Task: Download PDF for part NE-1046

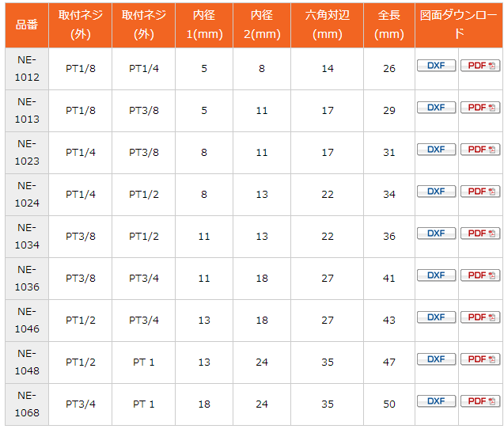Action: point(480,317)
